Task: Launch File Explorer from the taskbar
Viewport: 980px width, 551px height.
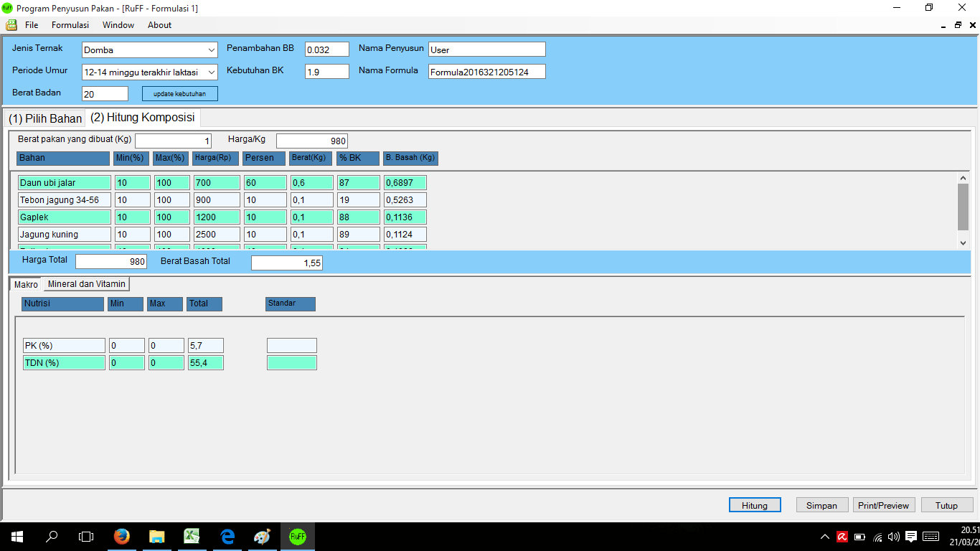Action: 156,536
